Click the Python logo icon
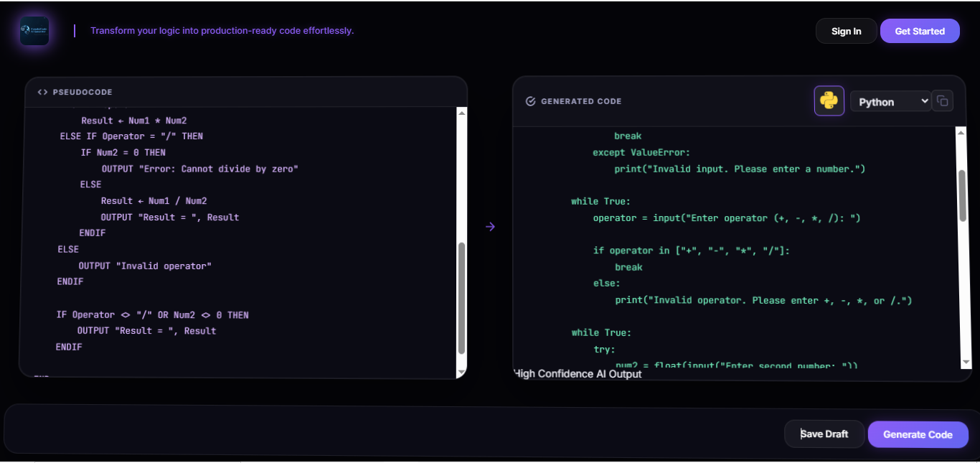 tap(829, 101)
